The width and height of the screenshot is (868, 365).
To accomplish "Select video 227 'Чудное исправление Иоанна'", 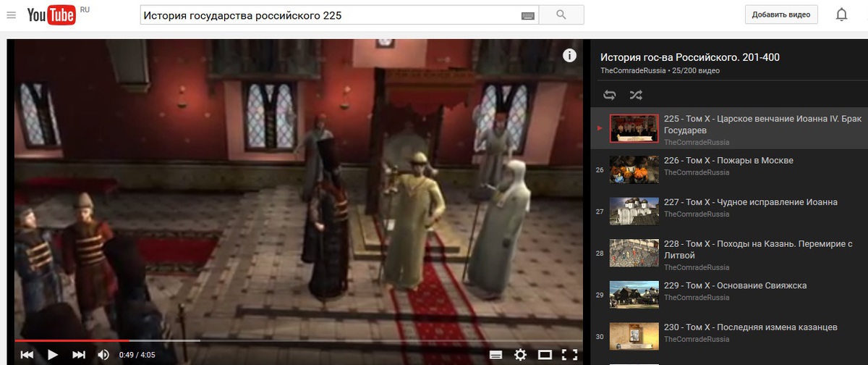I will click(x=728, y=211).
